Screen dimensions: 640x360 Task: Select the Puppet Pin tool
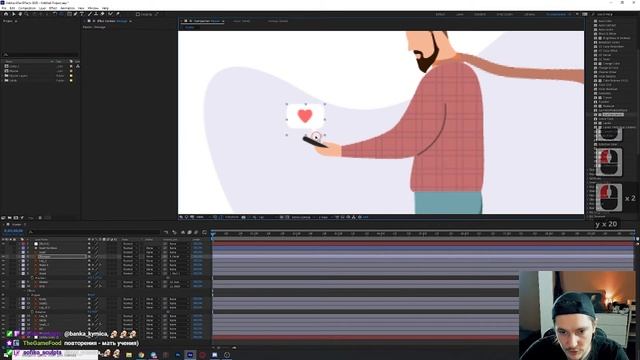(x=118, y=14)
